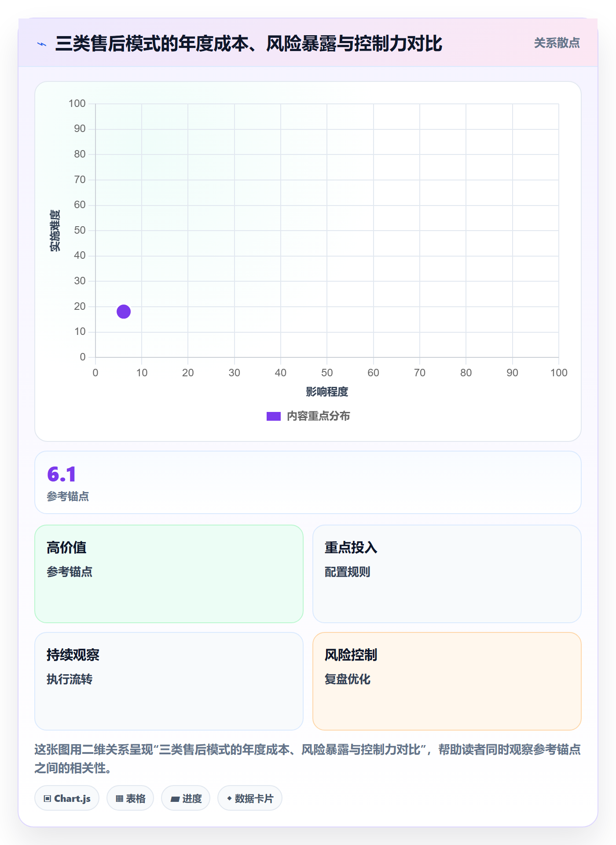Toggle the 内容重点分布 legend color swatch
This screenshot has height=845, width=616.
(x=274, y=416)
